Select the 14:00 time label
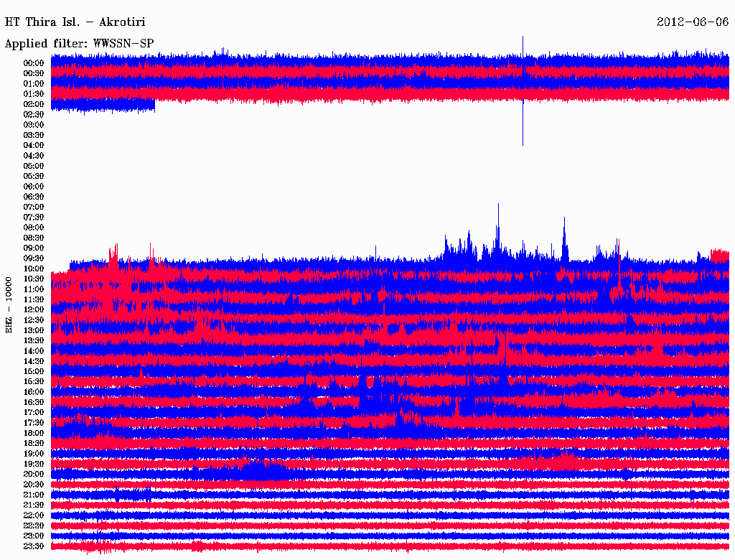Screen dimensions: 735x560 [34, 351]
